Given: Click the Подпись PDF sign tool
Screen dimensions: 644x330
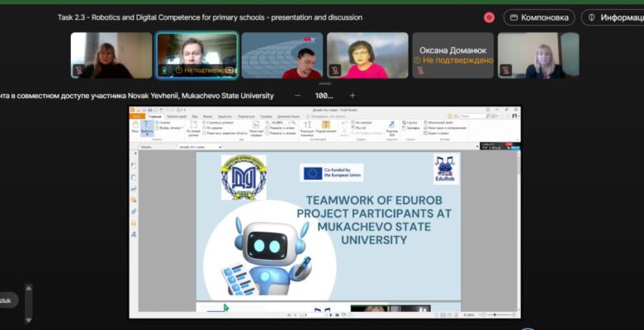Looking at the screenshot, I should [x=391, y=127].
